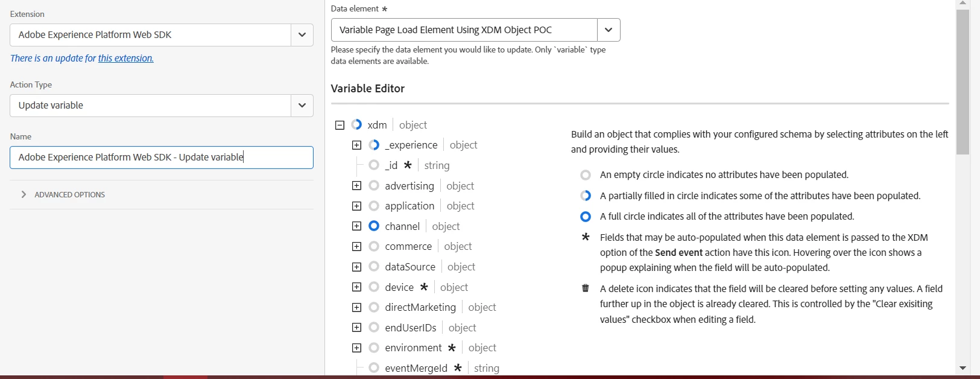Expand the directMarketing object node

[x=356, y=307]
